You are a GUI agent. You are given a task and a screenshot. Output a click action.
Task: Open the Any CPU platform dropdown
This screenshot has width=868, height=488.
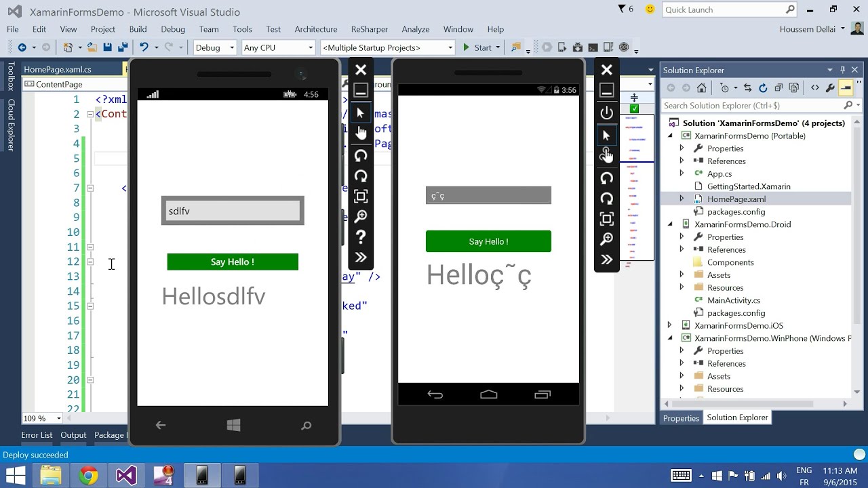(279, 47)
